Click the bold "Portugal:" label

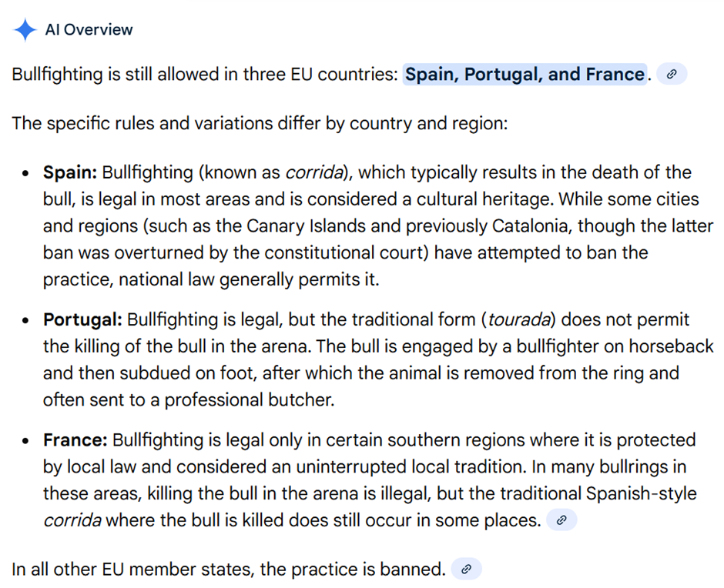[x=82, y=319]
